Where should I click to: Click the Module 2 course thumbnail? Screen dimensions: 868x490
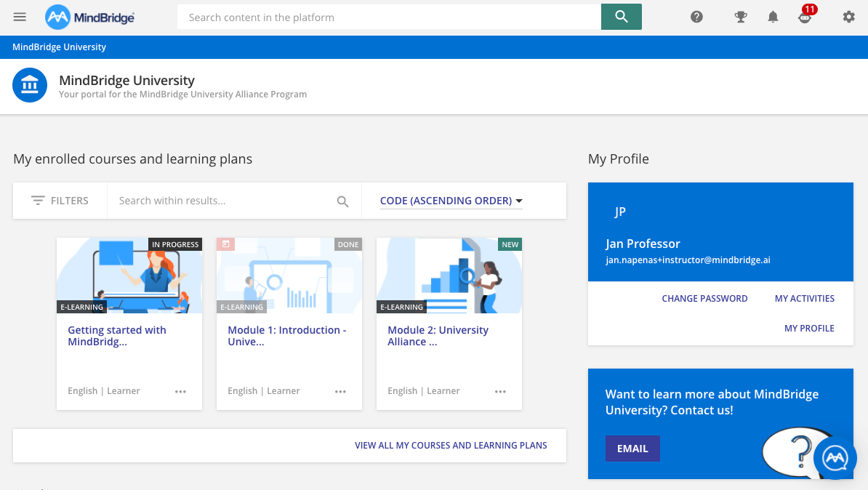point(449,276)
